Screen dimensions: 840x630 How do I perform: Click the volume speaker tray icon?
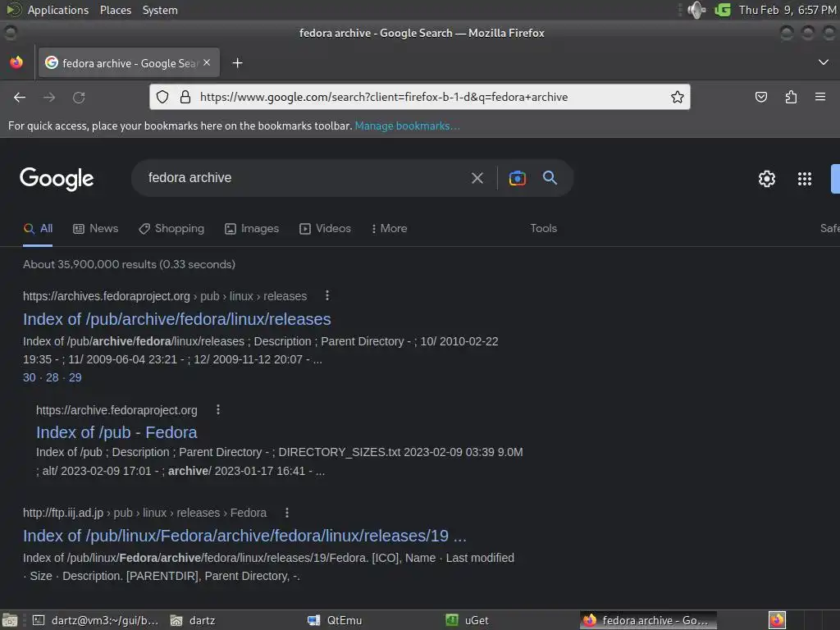696,10
